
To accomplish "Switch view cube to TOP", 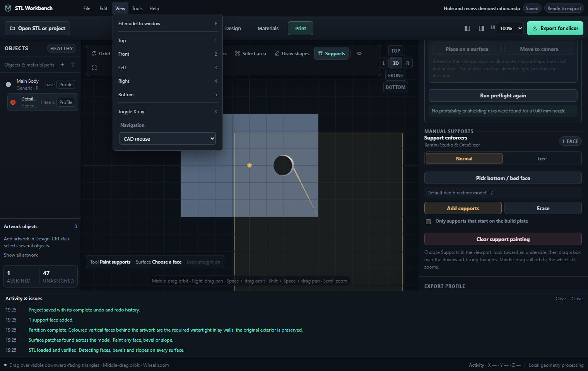I will click(396, 51).
